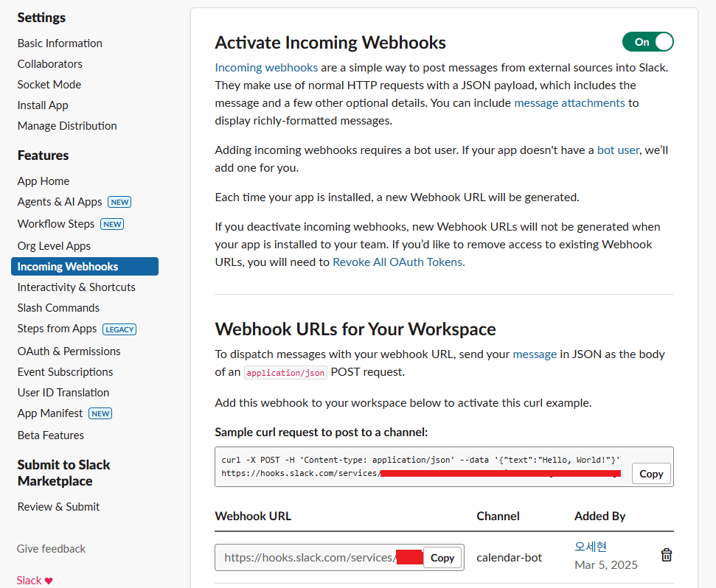Open Agents & AI Apps section
Image resolution: width=716 pixels, height=588 pixels.
tap(60, 202)
